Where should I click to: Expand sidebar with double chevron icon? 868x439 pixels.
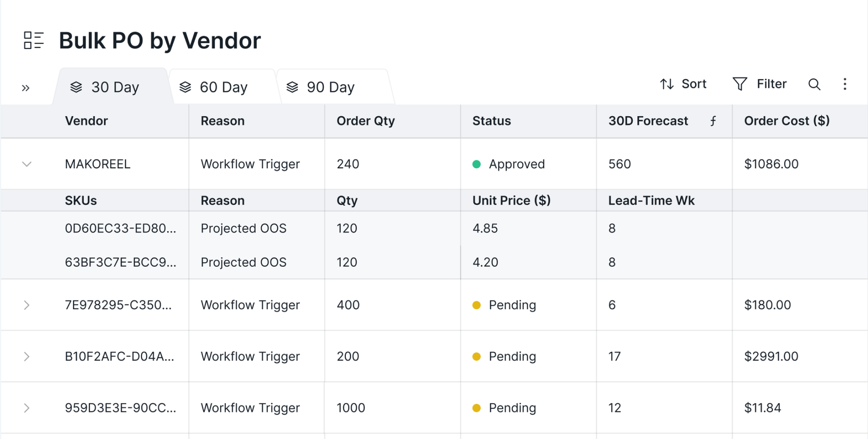pos(26,88)
